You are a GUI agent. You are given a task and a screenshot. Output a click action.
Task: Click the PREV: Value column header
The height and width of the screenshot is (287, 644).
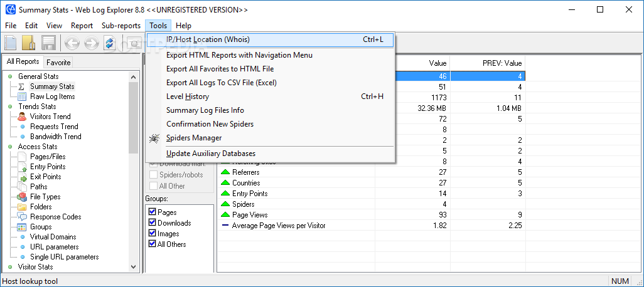[488, 63]
